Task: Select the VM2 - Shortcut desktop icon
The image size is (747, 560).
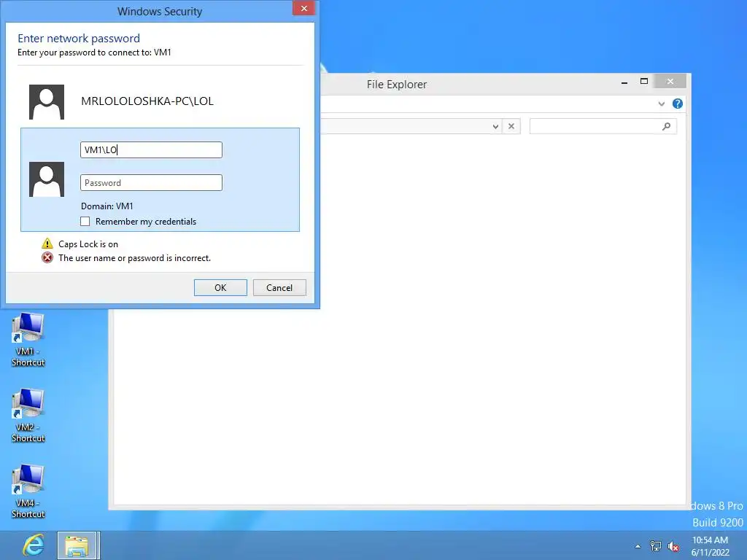Action: 28,416
